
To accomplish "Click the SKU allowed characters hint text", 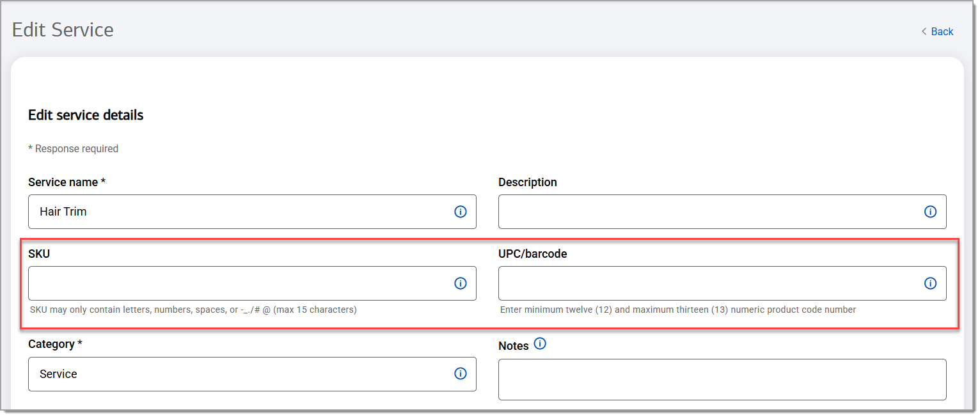I will (193, 310).
